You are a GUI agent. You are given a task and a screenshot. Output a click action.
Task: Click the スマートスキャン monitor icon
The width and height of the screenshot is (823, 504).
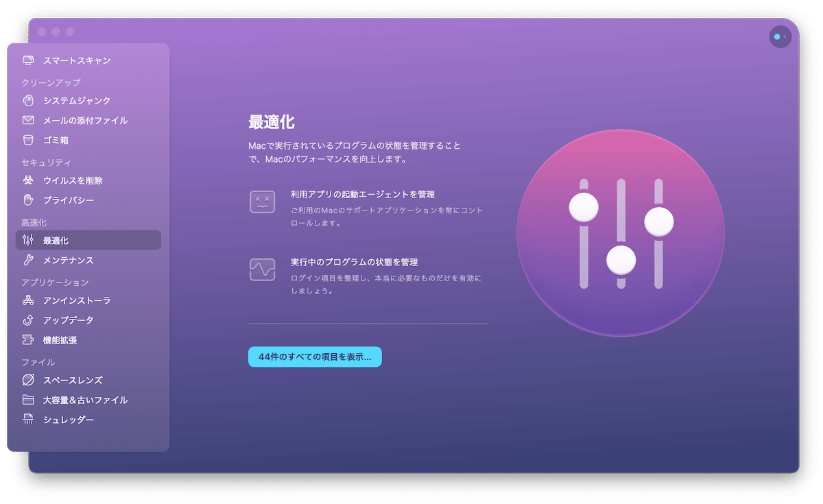tap(28, 60)
